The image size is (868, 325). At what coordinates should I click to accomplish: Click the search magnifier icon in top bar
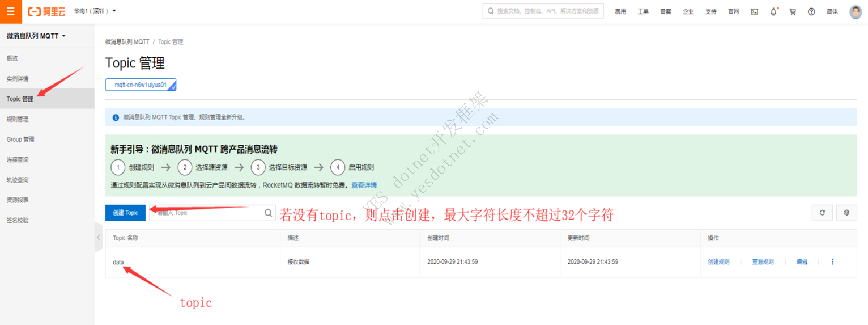491,11
